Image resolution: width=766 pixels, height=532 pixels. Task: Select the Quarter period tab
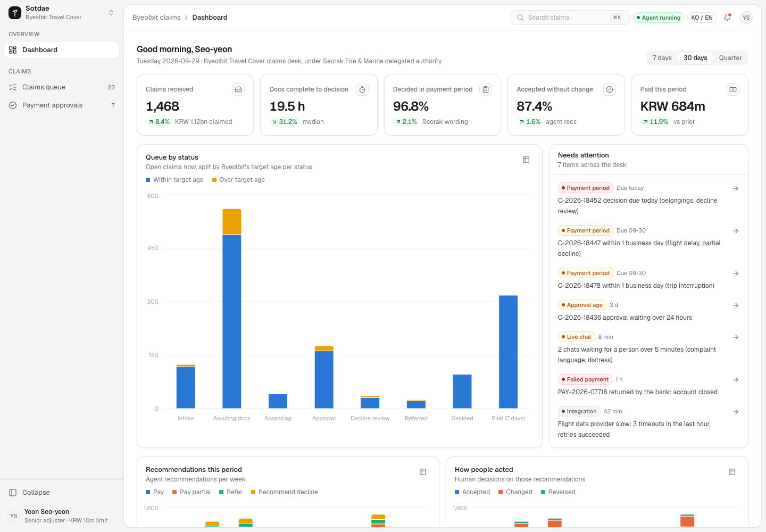[x=730, y=58]
